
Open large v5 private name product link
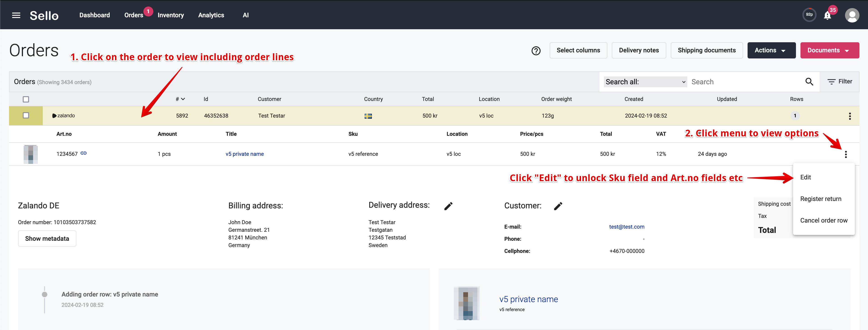point(528,299)
